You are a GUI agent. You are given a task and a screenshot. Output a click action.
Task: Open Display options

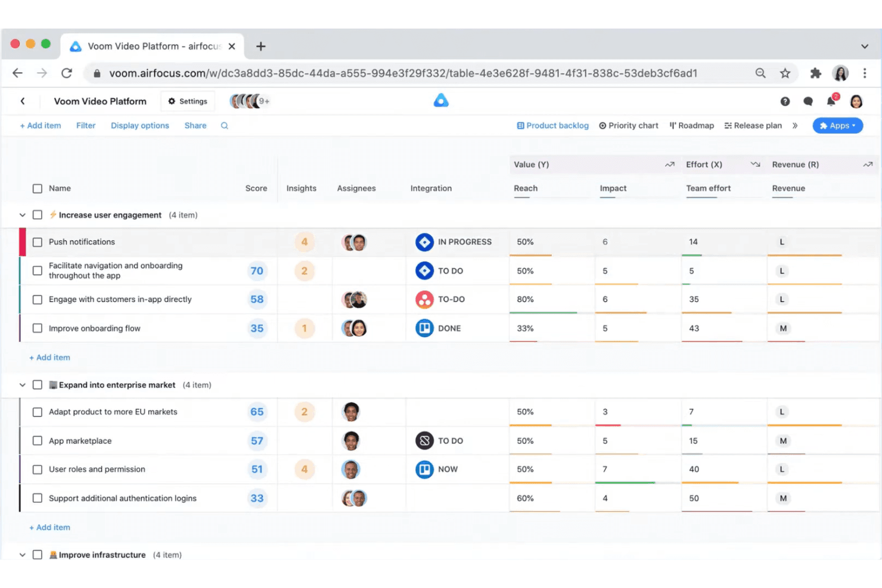[140, 126]
